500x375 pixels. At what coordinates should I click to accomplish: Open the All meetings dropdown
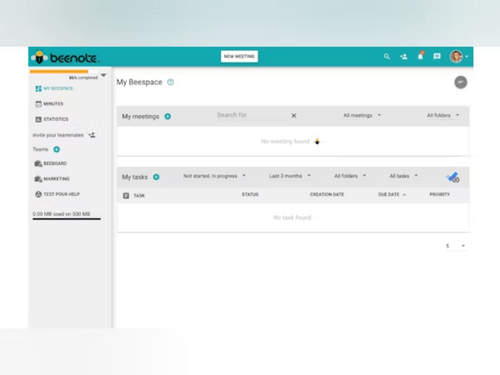[362, 115]
